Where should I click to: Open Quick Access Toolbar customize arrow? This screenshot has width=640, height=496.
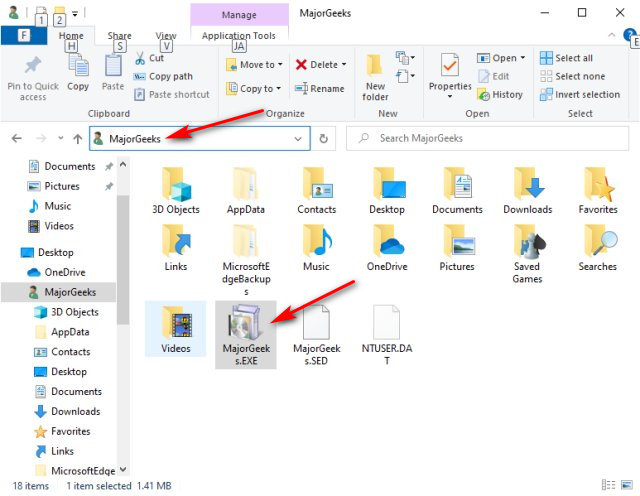pyautogui.click(x=75, y=14)
